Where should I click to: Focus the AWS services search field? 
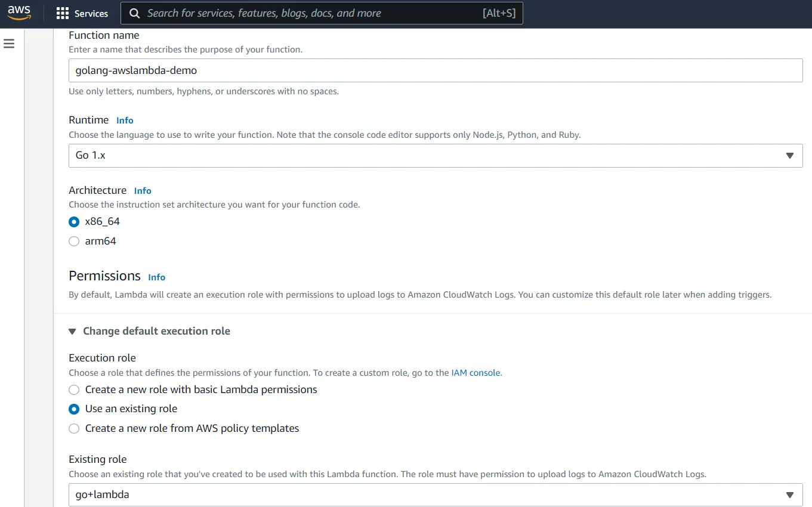322,13
